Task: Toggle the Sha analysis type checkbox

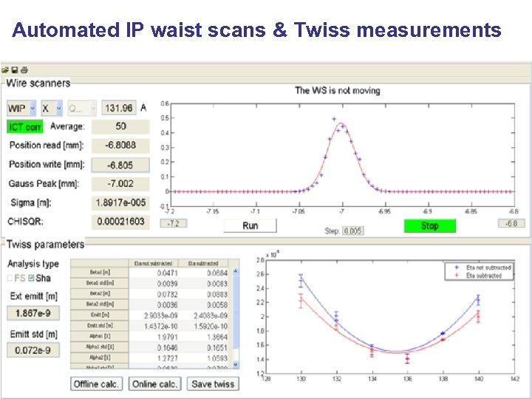Action: coord(31,279)
